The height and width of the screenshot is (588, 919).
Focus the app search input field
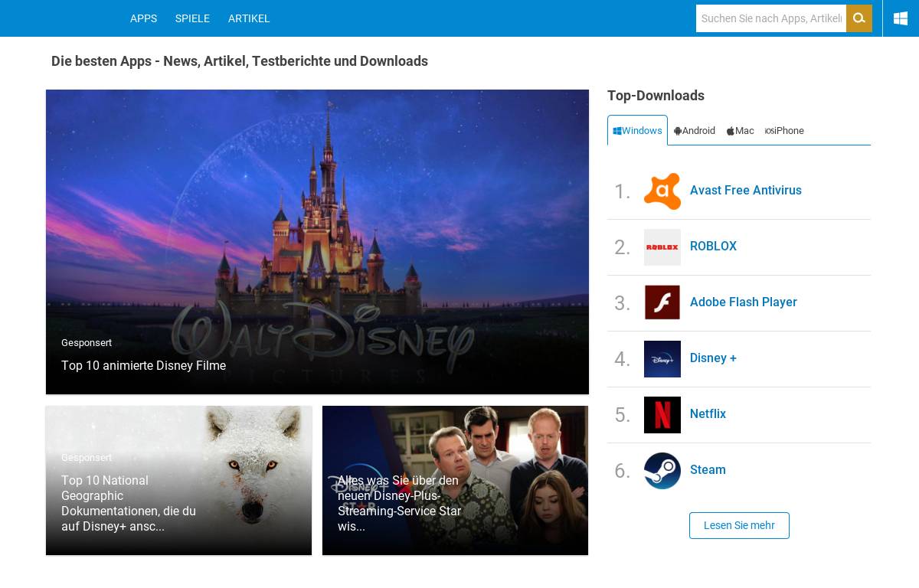770,18
